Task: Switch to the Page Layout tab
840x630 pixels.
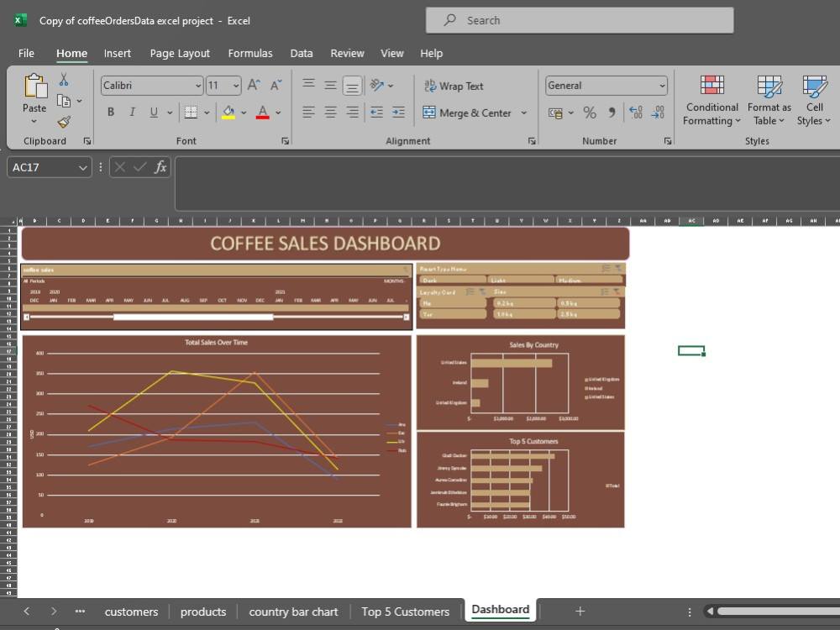Action: point(180,54)
